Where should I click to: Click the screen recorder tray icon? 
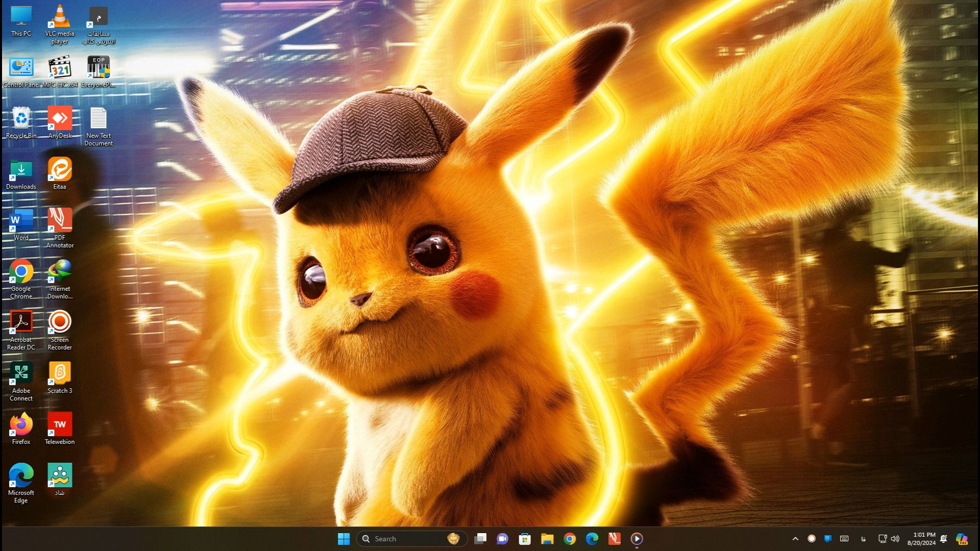tap(812, 539)
